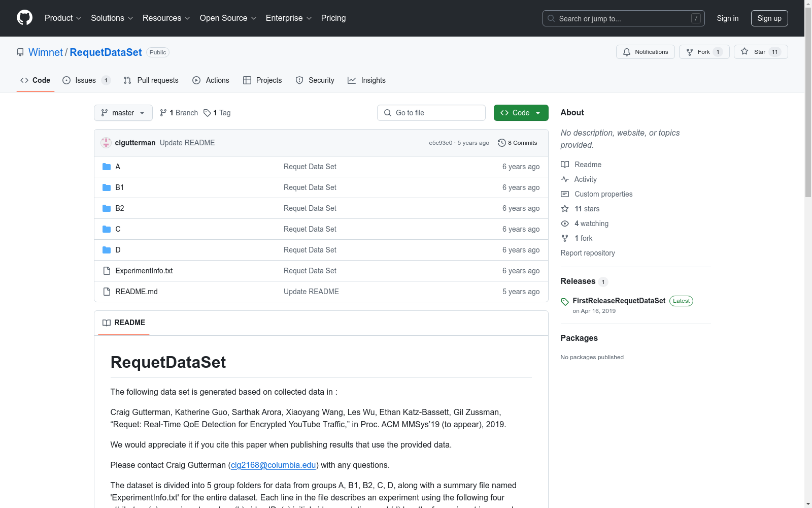
Task: Open the README.md file
Action: coord(137,292)
